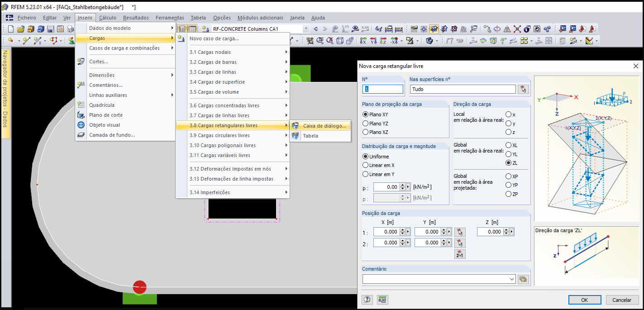This screenshot has height=310, width=644.
Task: Expand Casos de carga e combinações submenu
Action: pyautogui.click(x=125, y=48)
